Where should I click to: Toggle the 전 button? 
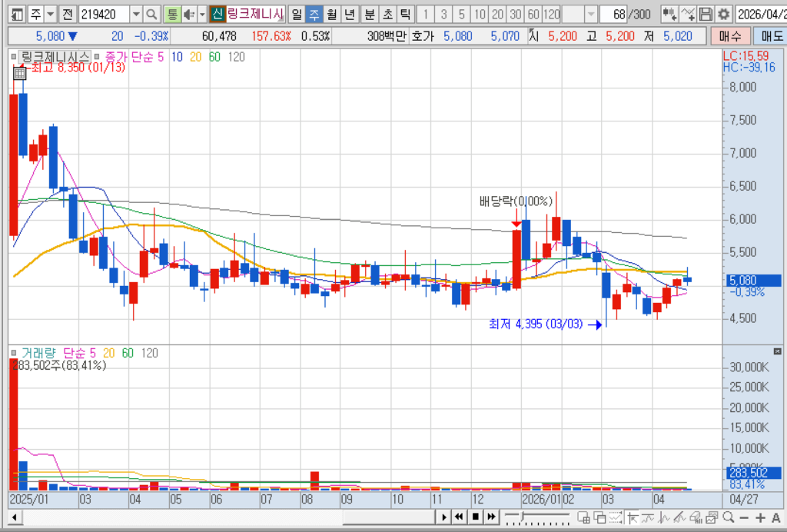[x=68, y=14]
